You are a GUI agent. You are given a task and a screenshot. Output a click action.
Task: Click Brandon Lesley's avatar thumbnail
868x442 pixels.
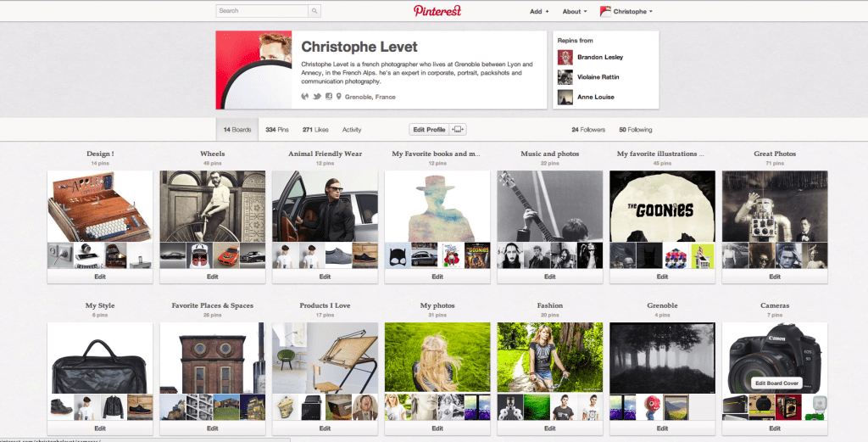click(x=565, y=57)
